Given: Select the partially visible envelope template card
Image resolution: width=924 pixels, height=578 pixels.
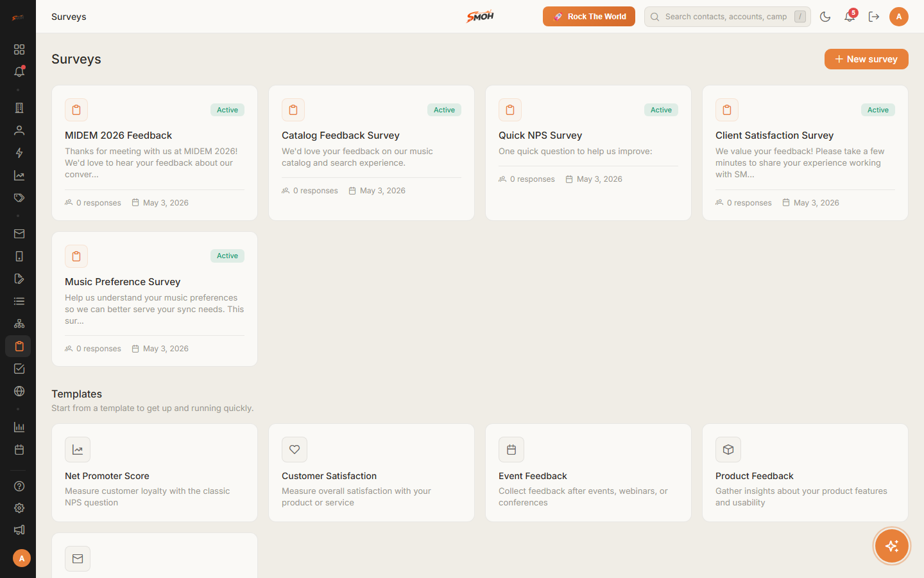Looking at the screenshot, I should pos(155,556).
